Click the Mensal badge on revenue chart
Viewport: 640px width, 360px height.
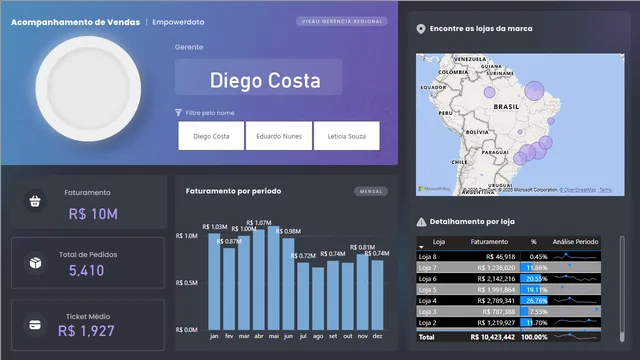[x=371, y=191]
